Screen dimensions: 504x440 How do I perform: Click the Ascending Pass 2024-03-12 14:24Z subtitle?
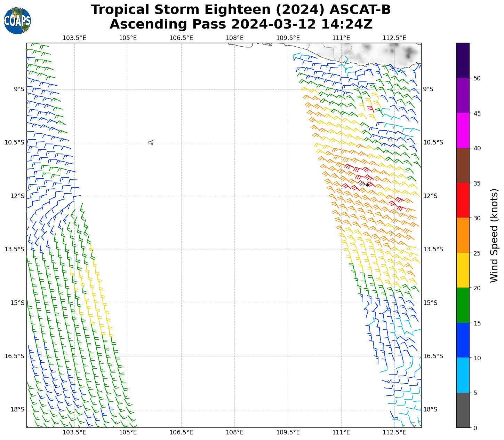(241, 24)
